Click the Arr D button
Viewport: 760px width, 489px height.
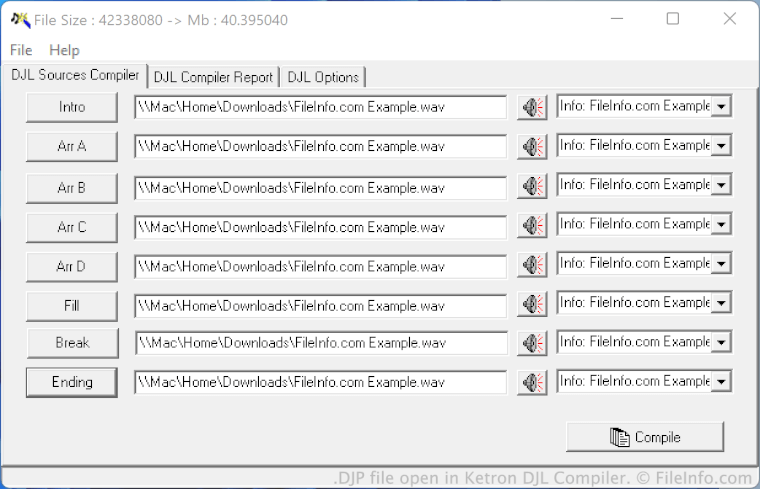pyautogui.click(x=72, y=267)
